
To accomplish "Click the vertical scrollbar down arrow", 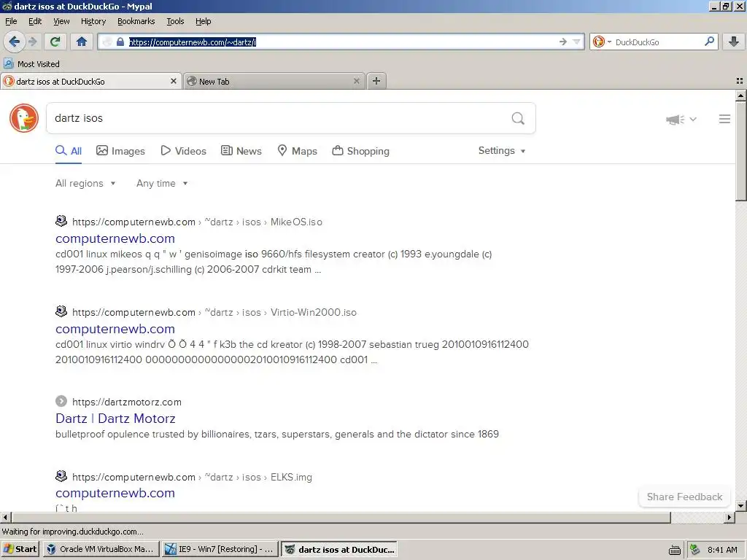I will click(x=741, y=506).
